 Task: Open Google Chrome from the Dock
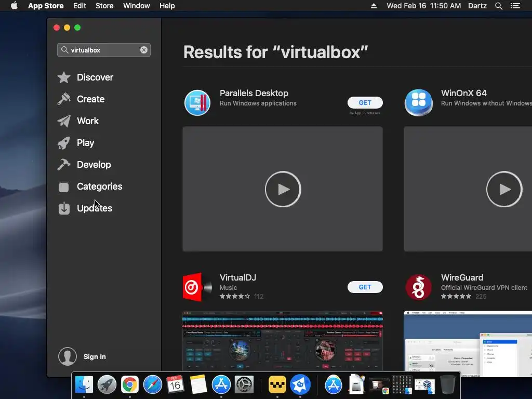tap(129, 385)
